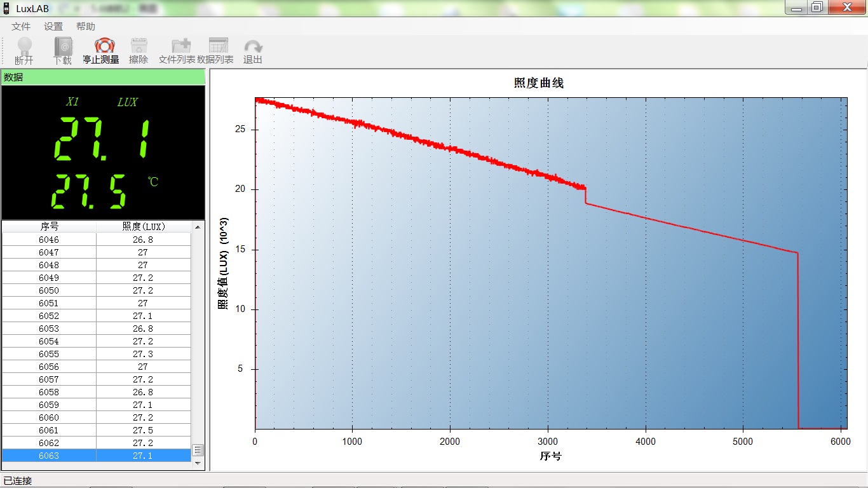This screenshot has width=868, height=488.
Task: Open the 帮助 menu
Action: [x=86, y=27]
